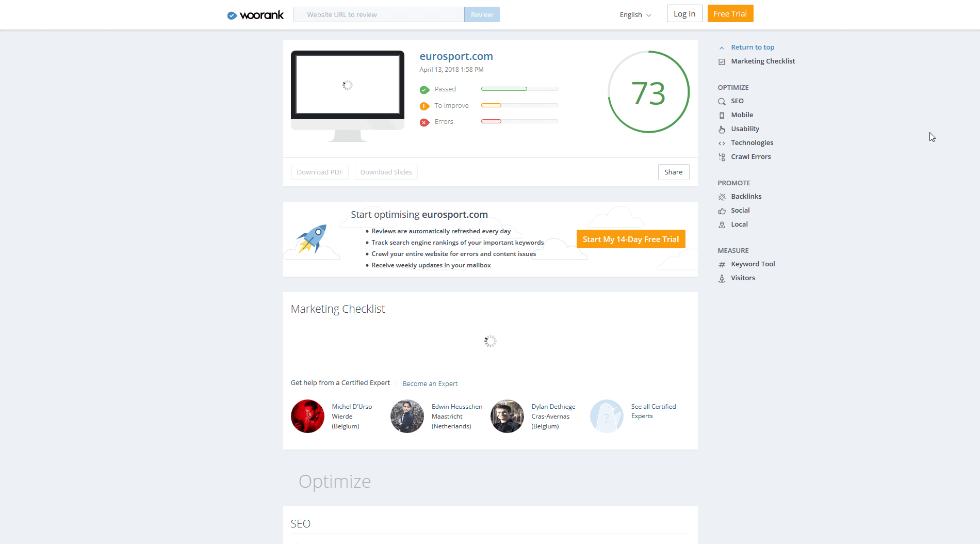980x544 pixels.
Task: Open the Mobile optimization section
Action: tap(741, 115)
